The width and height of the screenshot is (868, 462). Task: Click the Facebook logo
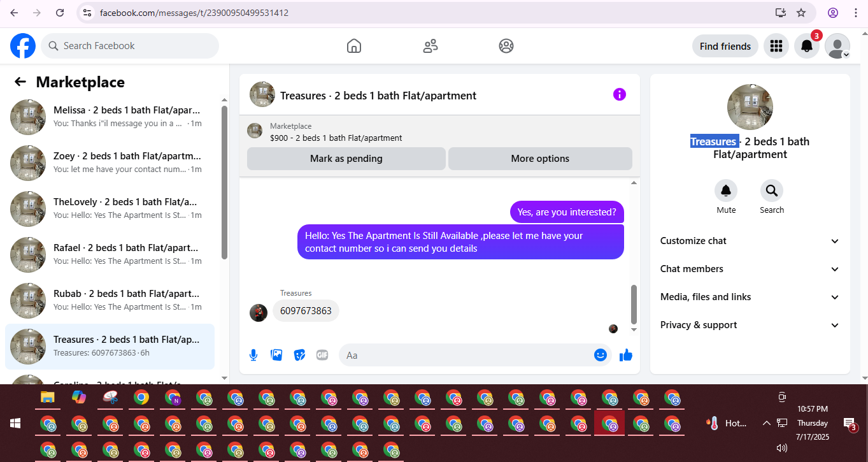[23, 46]
